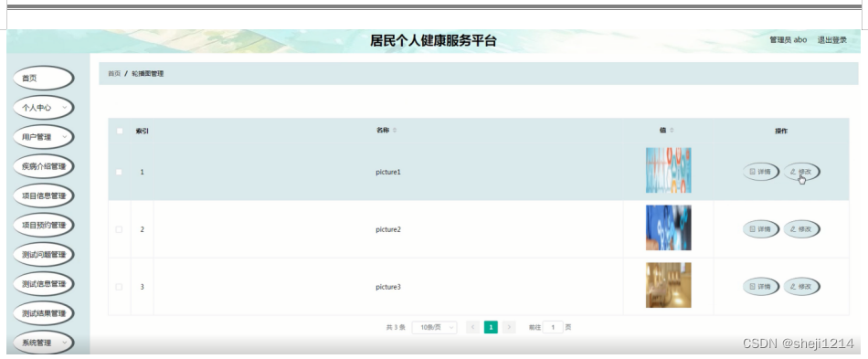Click 详情 button for picture2
Image resolution: width=868 pixels, height=359 pixels.
(x=760, y=229)
